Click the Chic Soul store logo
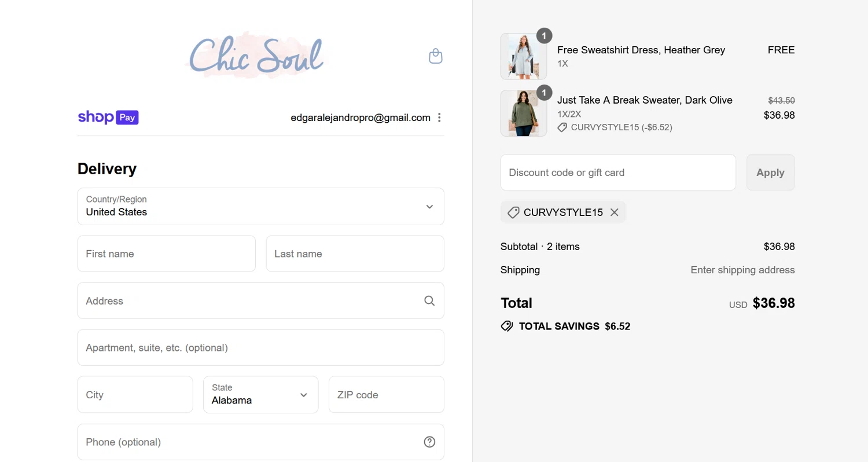Viewport: 868px width, 462px height. [x=257, y=55]
